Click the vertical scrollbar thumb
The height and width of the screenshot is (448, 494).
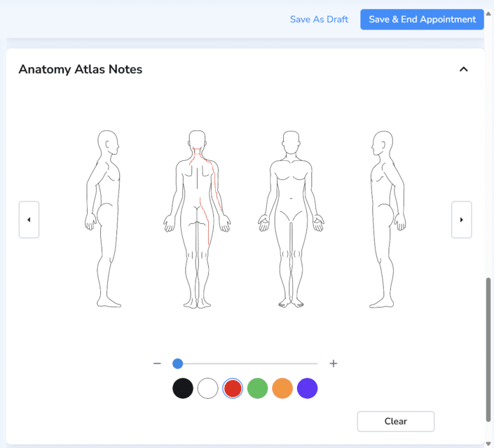point(488,349)
